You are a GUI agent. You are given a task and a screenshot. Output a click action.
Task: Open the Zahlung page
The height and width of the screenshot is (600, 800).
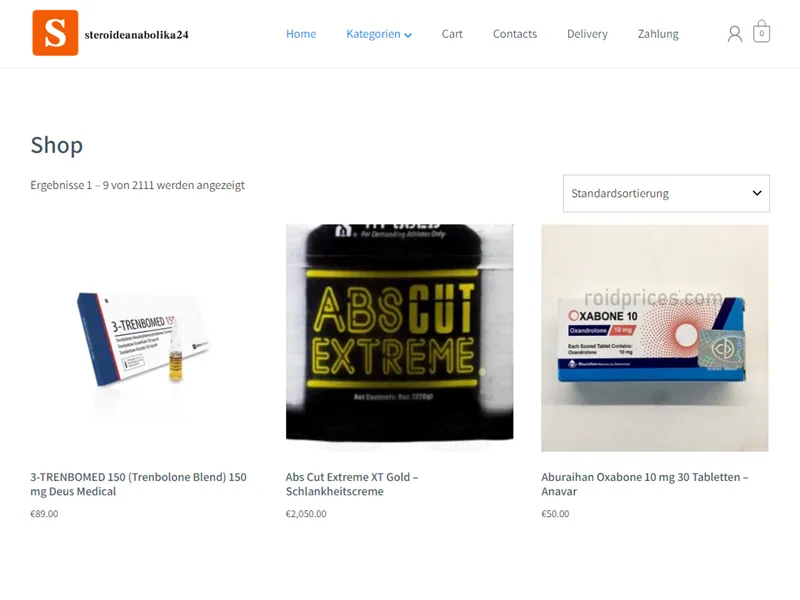coord(658,34)
